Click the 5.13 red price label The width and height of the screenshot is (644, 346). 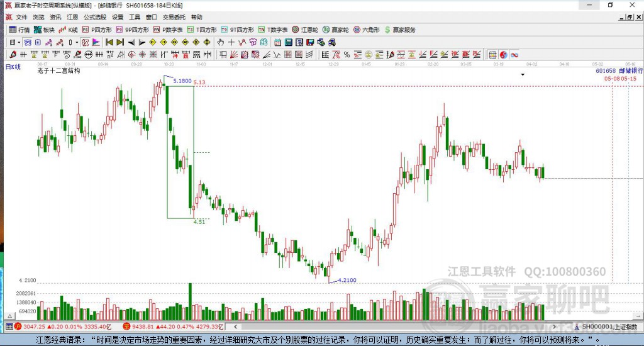[199, 82]
